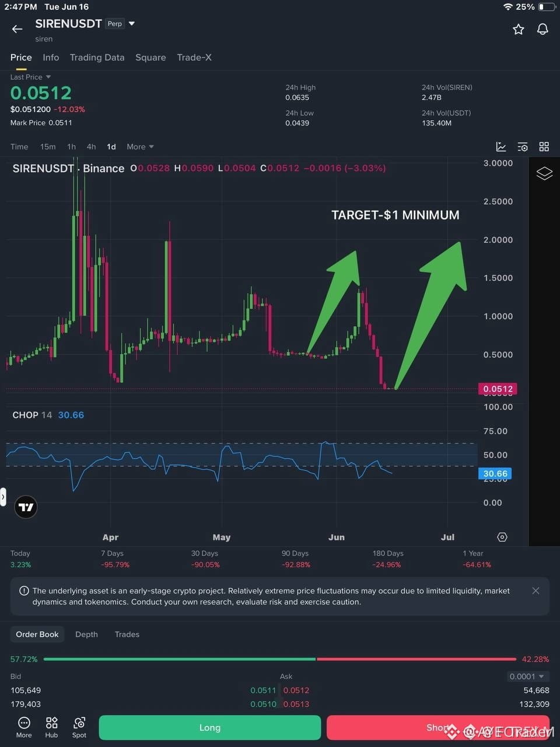Image resolution: width=560 pixels, height=747 pixels.
Task: Select the 1h timeframe
Action: [71, 146]
